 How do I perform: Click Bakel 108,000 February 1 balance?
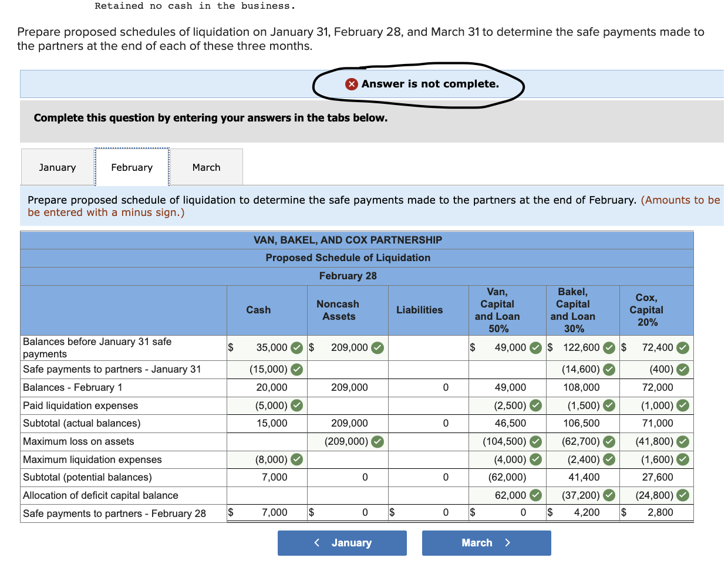581,387
